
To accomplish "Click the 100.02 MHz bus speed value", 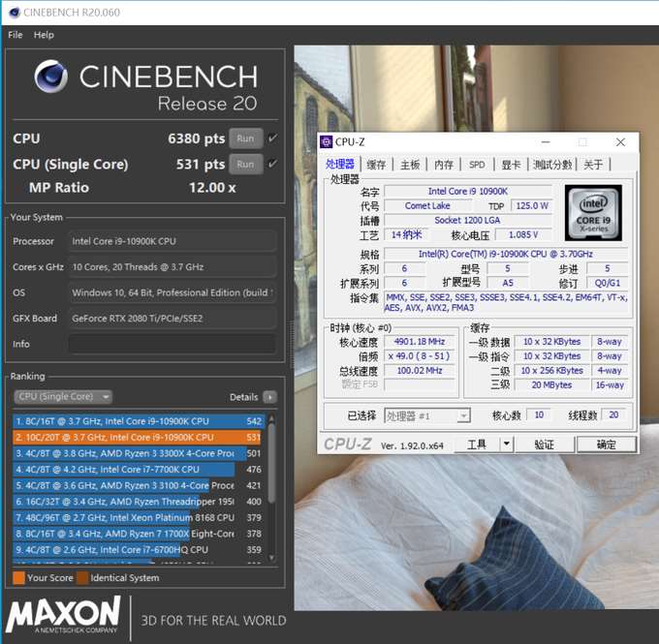I will click(420, 371).
